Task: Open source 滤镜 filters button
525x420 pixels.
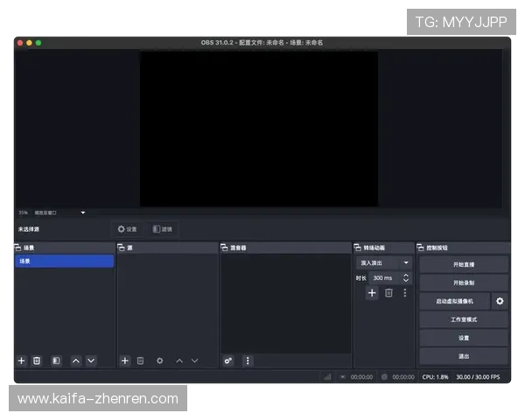Action: coord(163,229)
